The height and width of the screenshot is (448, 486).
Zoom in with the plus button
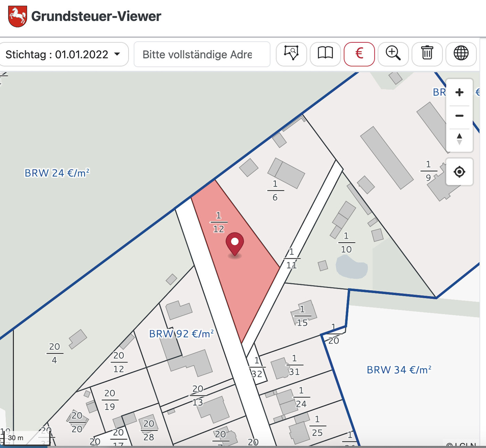point(459,92)
